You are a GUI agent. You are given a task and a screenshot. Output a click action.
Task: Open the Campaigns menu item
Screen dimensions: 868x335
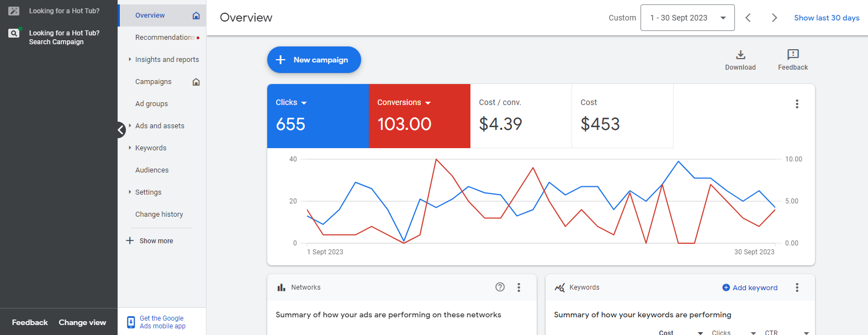pyautogui.click(x=154, y=82)
